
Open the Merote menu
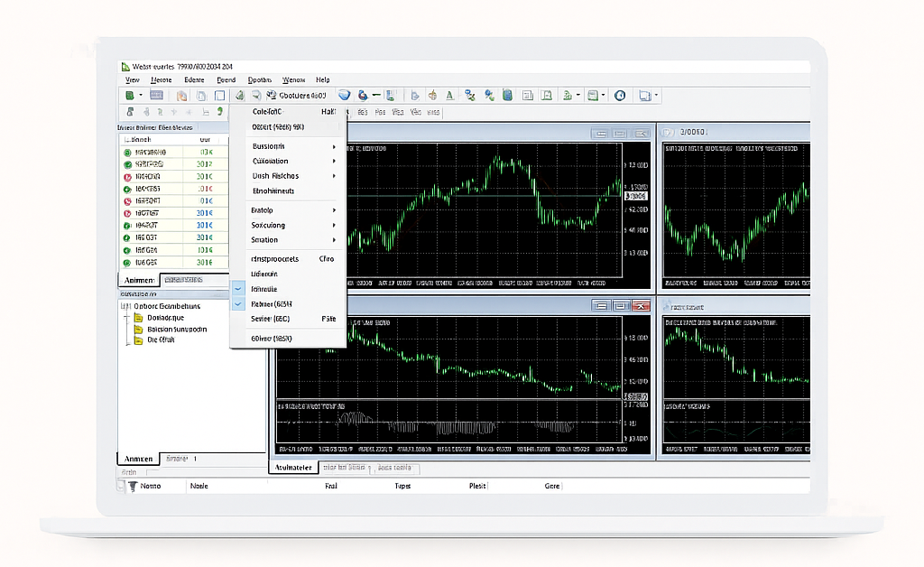coord(162,80)
